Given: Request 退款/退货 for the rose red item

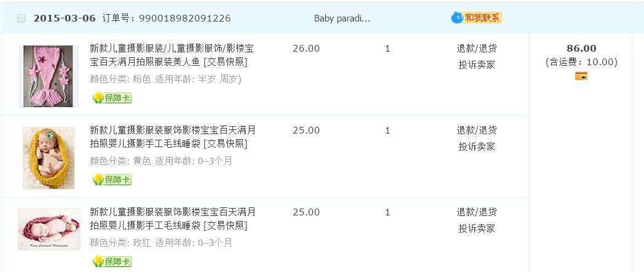Looking at the screenshot, I should pyautogui.click(x=476, y=212).
